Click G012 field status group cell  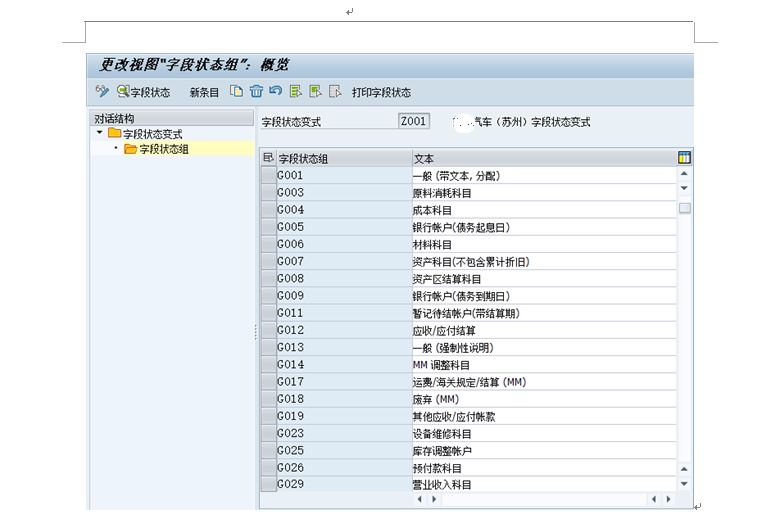point(344,330)
